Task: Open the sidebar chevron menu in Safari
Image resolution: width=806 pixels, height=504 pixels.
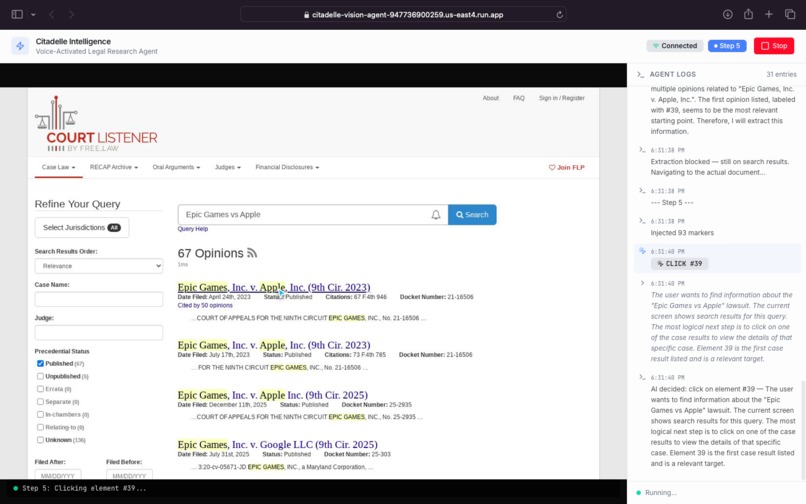Action: point(33,14)
